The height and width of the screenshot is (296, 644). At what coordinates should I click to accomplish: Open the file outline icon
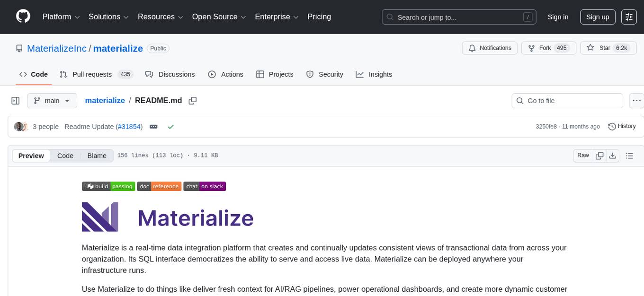pyautogui.click(x=630, y=155)
